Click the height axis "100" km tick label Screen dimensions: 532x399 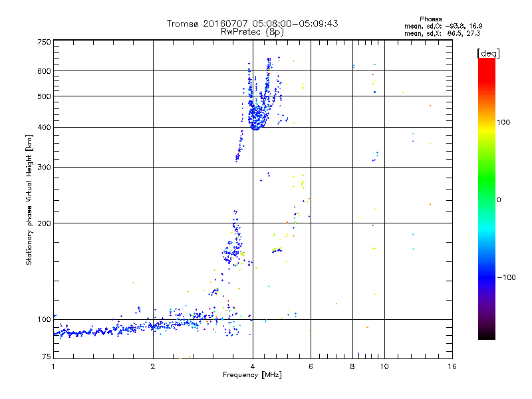44,319
